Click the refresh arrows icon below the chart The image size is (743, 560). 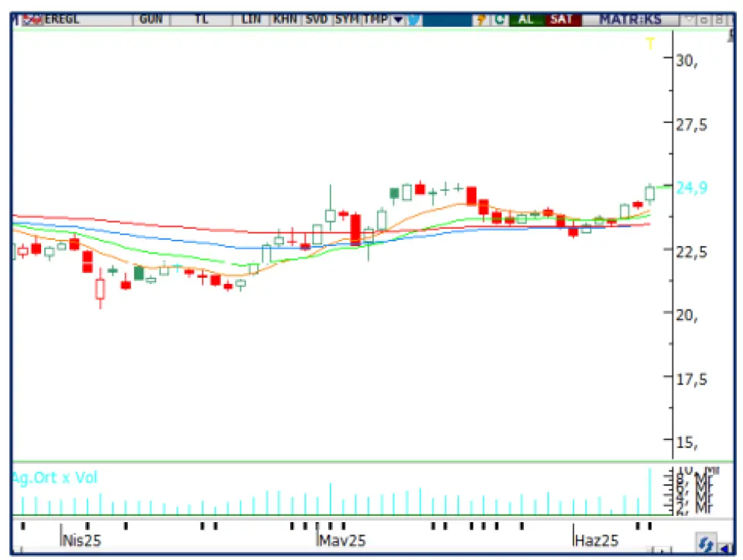(x=706, y=543)
